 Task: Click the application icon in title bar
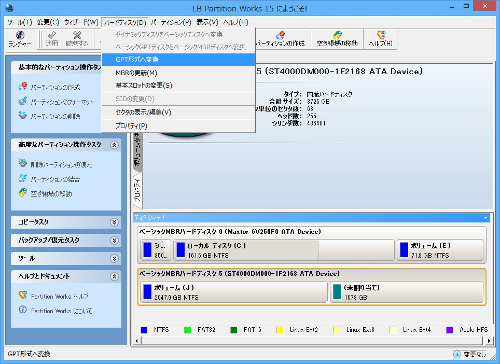pos(9,7)
